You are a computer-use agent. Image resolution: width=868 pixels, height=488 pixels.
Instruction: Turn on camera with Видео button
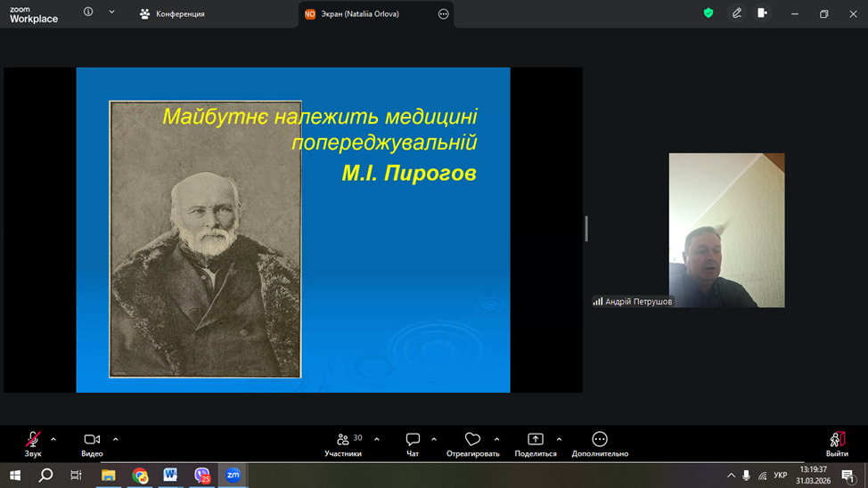pyautogui.click(x=92, y=443)
